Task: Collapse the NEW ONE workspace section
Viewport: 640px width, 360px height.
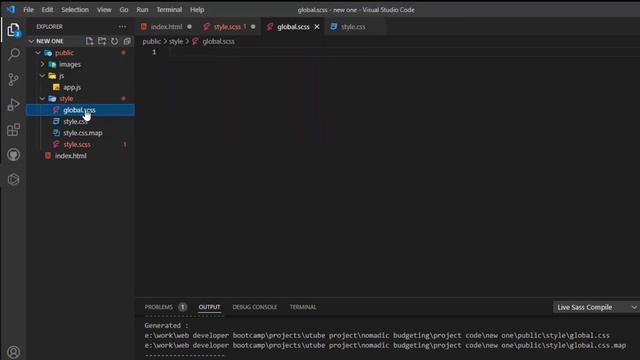Action: click(x=31, y=41)
